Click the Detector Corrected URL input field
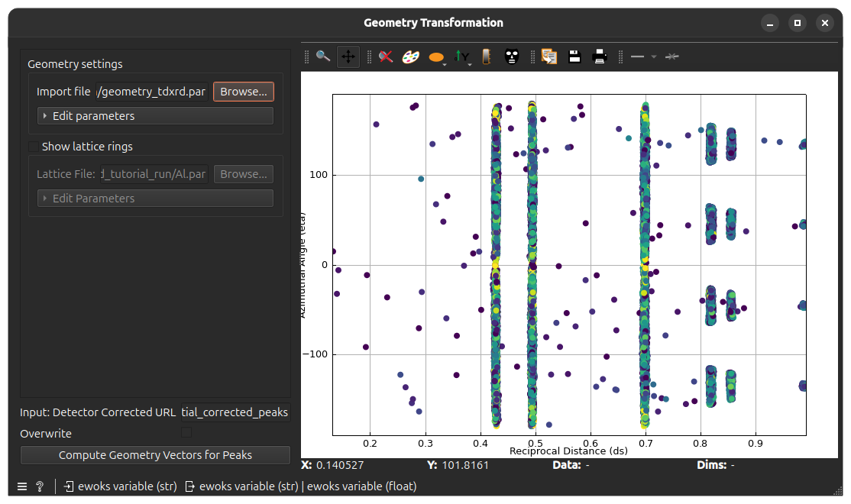The image size is (851, 504). [235, 412]
